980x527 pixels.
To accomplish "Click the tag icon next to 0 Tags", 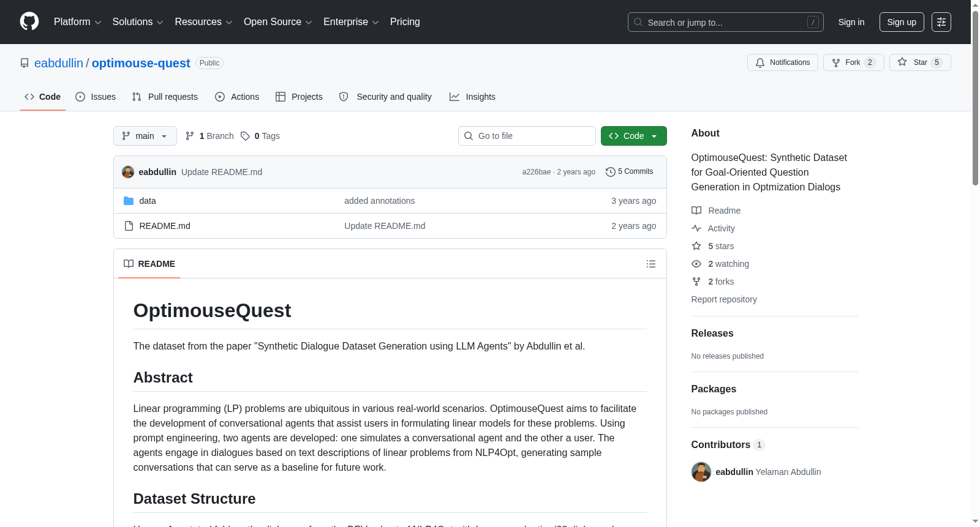I will pyautogui.click(x=245, y=136).
